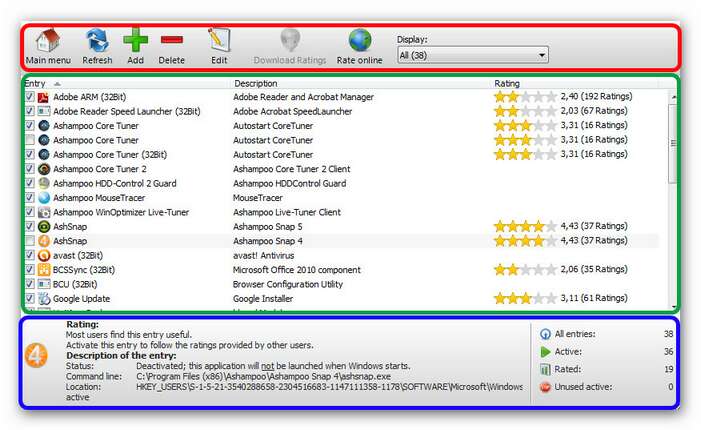Click the BCU (32Bit) entry icon
This screenshot has width=701, height=430.
43,284
